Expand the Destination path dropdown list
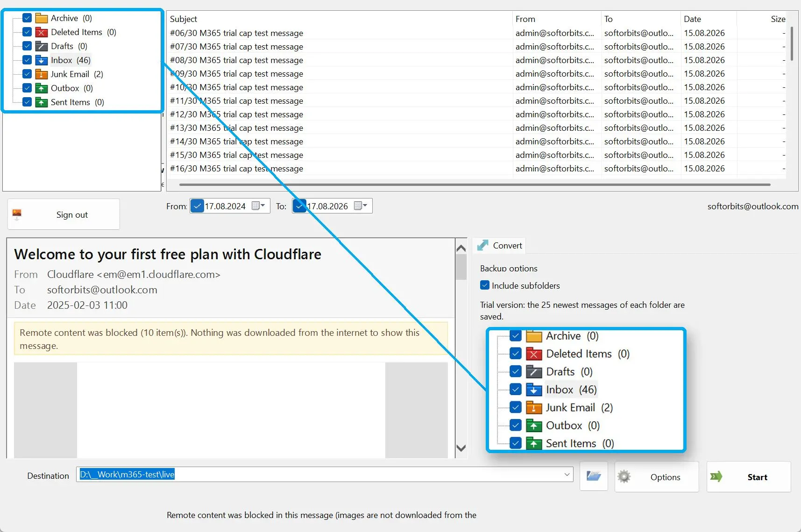Screen dimensions: 801x532 click(567, 475)
